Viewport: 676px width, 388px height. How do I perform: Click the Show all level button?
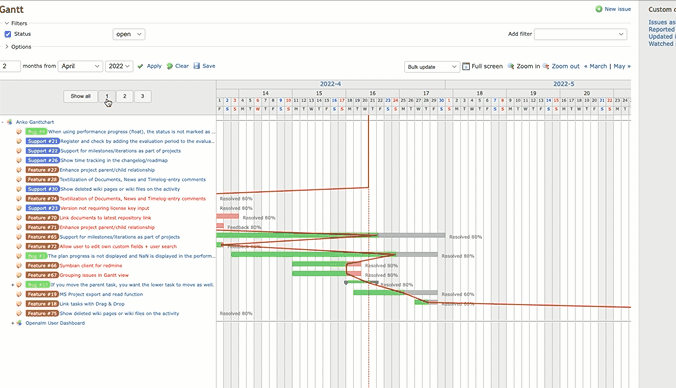[x=81, y=96]
